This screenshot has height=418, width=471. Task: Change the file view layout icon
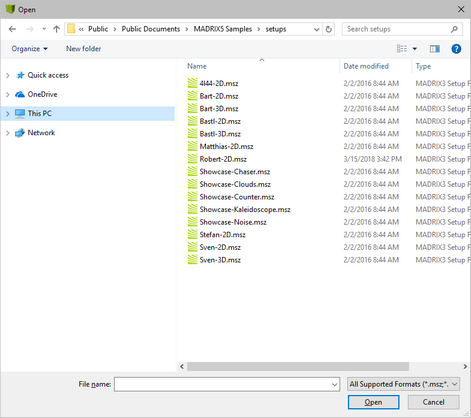(402, 49)
